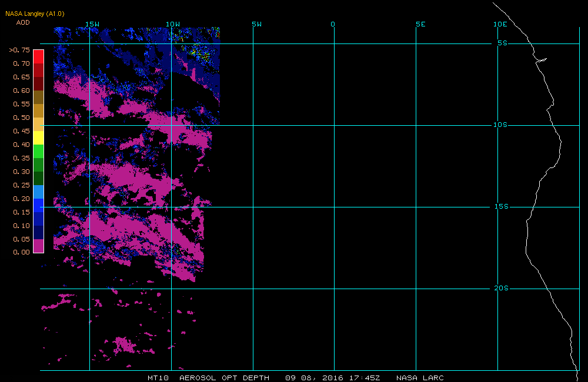
Task: Click the 10E longitude label
Action: click(500, 24)
